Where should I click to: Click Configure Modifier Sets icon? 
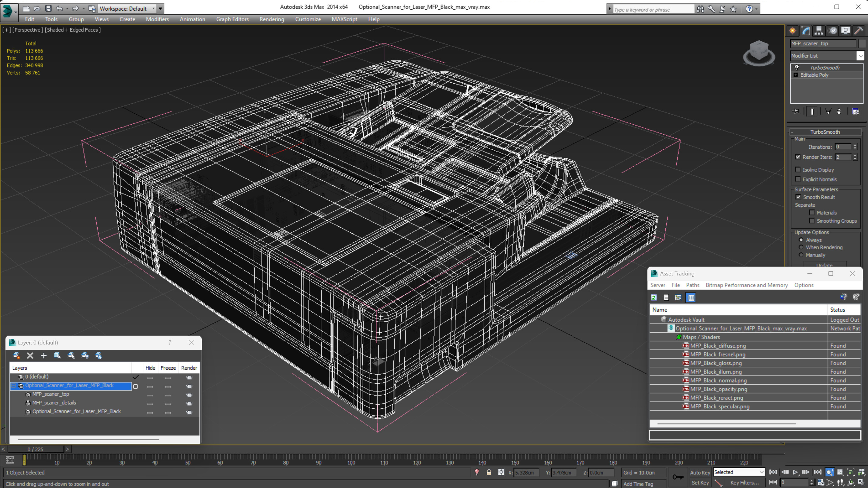click(x=855, y=111)
